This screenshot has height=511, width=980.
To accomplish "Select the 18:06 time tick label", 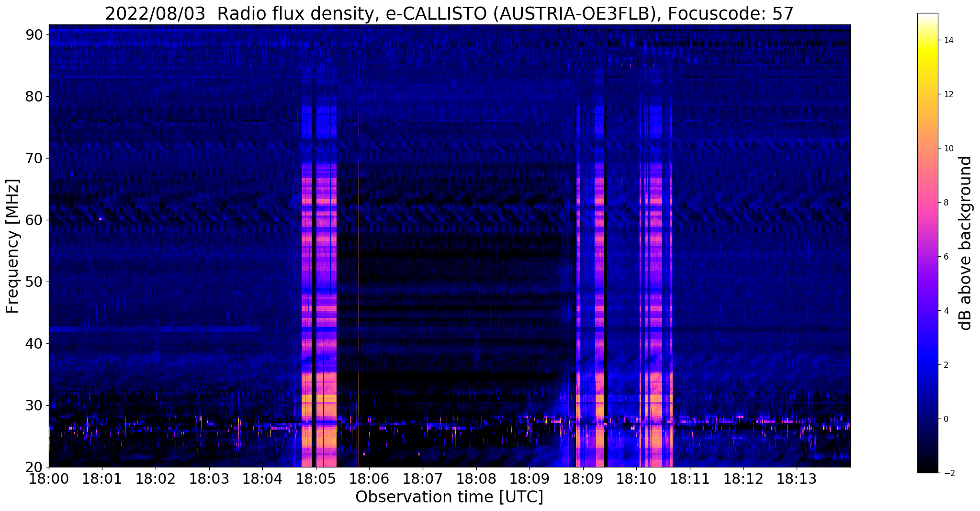I will tap(369, 479).
